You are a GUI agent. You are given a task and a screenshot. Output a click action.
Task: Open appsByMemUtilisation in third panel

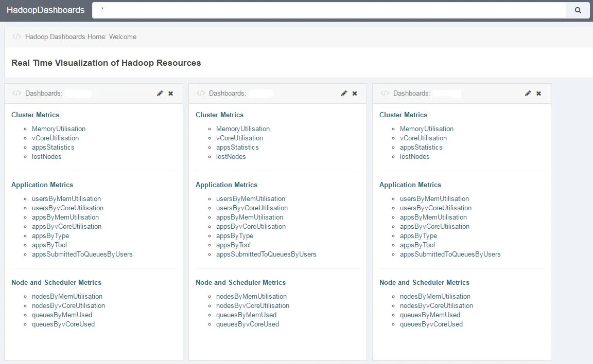[x=433, y=217]
